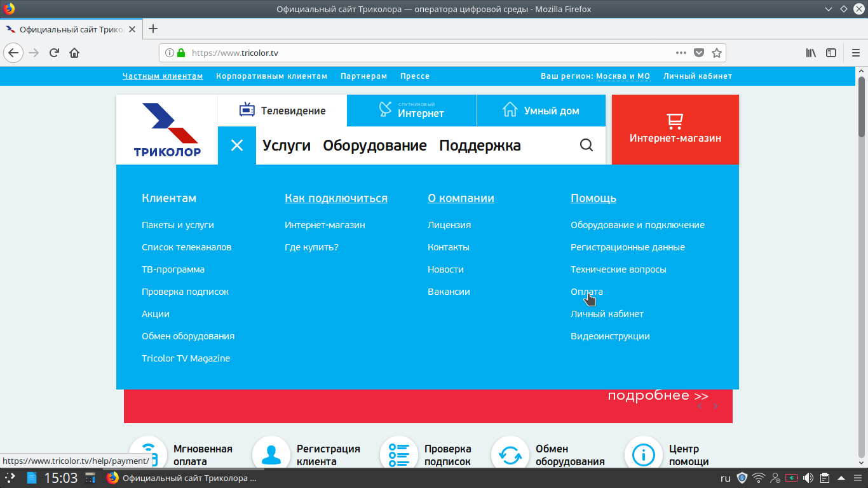The height and width of the screenshot is (488, 868).
Task: Reload the page in Firefox
Action: 54,53
